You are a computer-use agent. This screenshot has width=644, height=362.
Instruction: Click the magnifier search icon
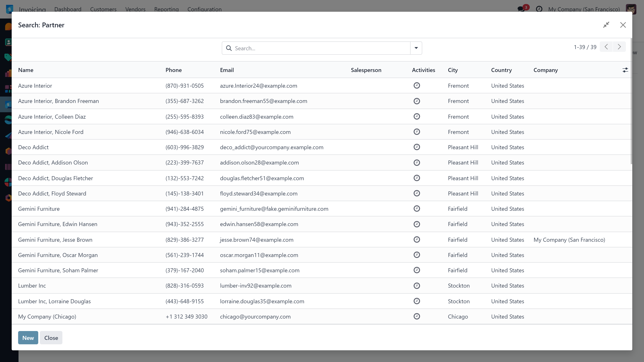coord(229,48)
